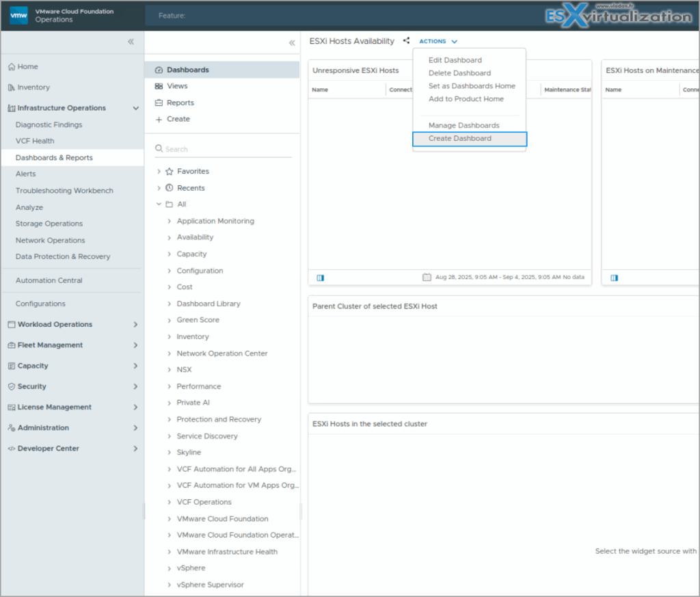Click the Workload Operations icon

[12, 325]
